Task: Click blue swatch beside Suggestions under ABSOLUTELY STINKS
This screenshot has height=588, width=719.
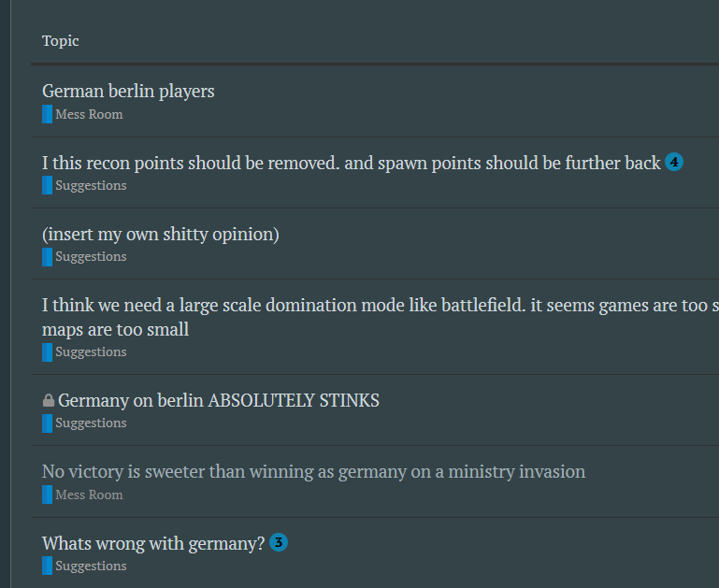Action: tap(48, 423)
